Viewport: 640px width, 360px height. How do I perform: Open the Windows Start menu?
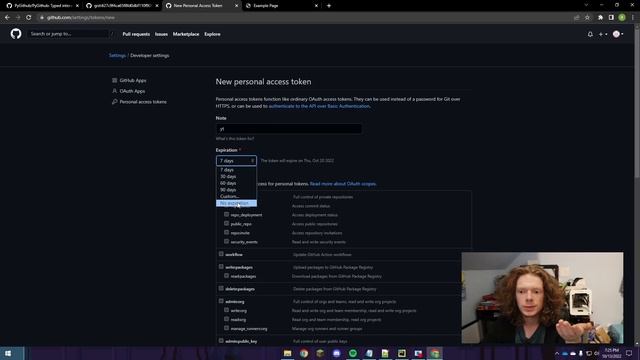(x=8, y=353)
